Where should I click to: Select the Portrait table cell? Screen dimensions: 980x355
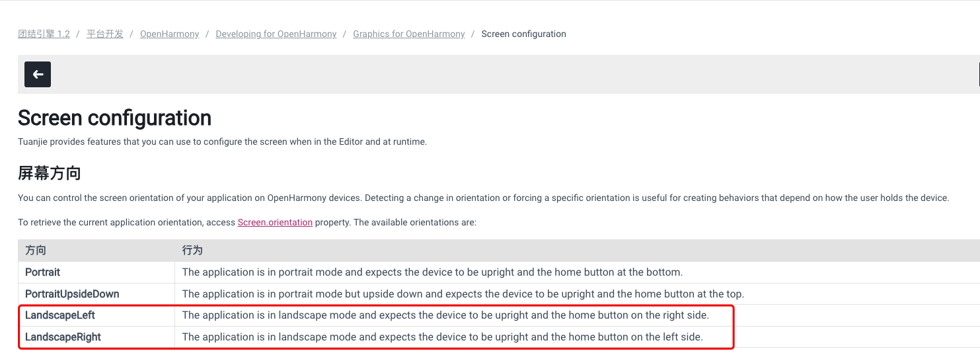[43, 272]
